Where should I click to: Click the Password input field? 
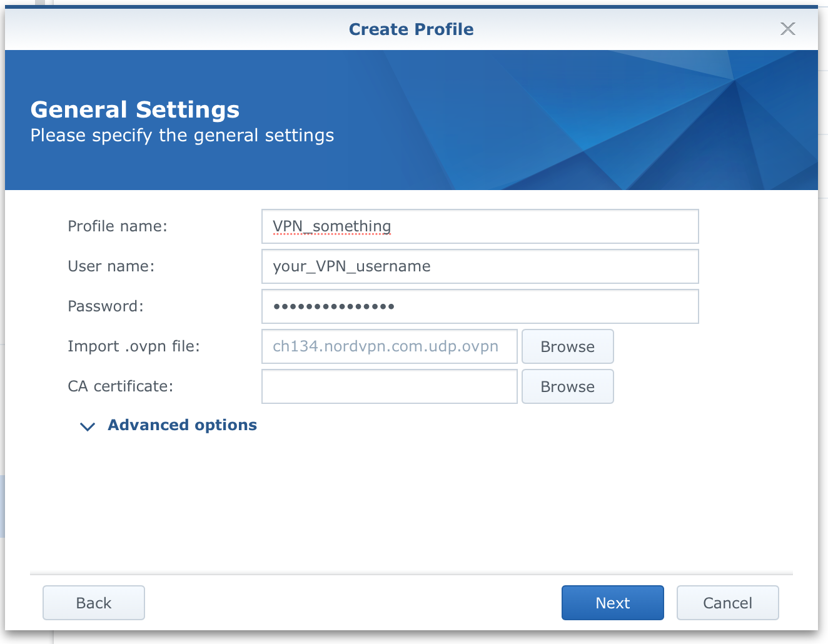pos(480,306)
